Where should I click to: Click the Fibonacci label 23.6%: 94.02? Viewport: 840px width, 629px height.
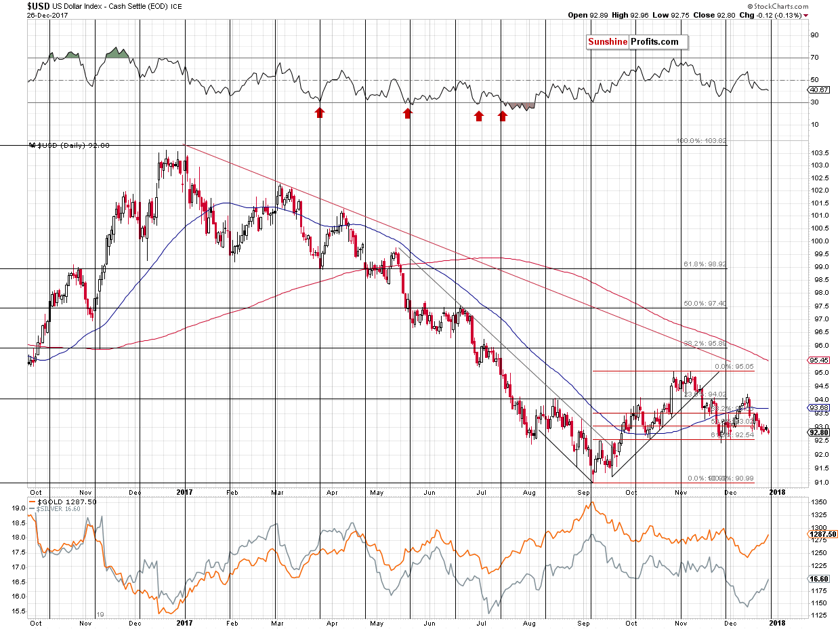point(705,394)
